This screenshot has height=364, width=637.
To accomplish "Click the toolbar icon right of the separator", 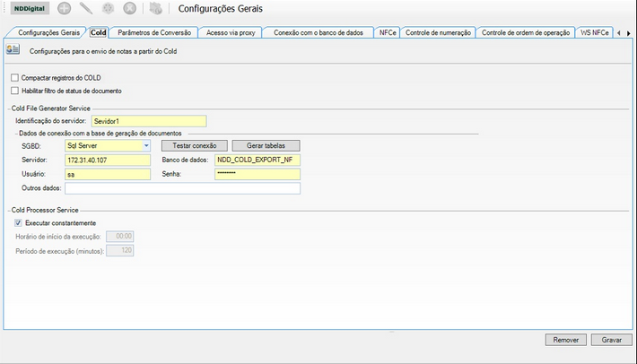I will 155,9.
